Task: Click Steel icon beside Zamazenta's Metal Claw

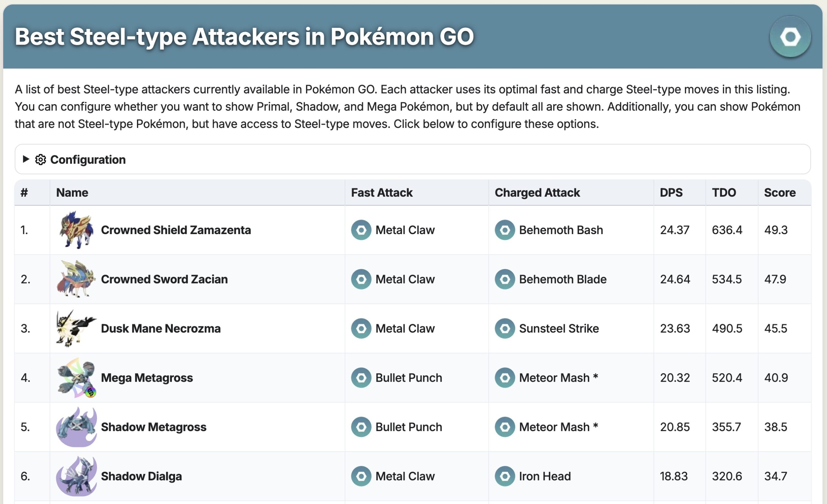Action: click(x=361, y=230)
